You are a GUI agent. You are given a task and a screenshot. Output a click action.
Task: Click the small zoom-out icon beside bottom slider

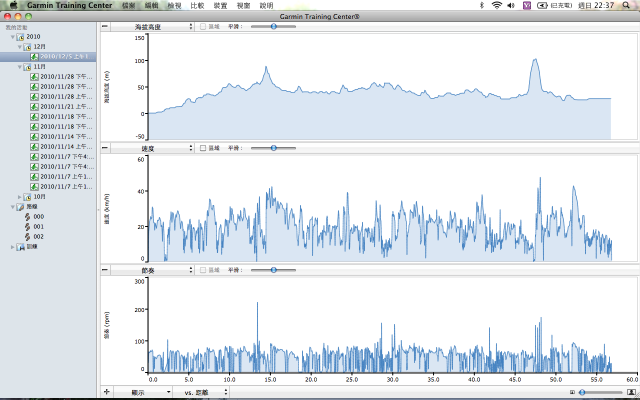click(572, 392)
